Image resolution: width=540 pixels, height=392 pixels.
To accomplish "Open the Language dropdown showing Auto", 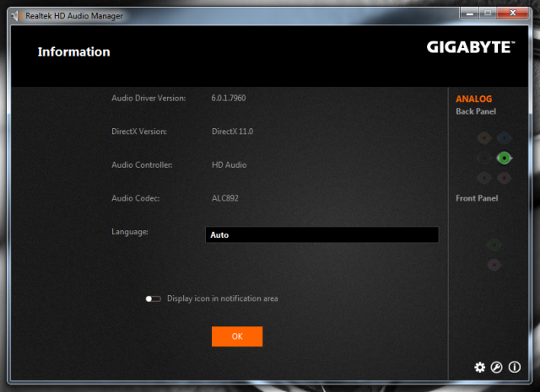I will click(x=322, y=234).
